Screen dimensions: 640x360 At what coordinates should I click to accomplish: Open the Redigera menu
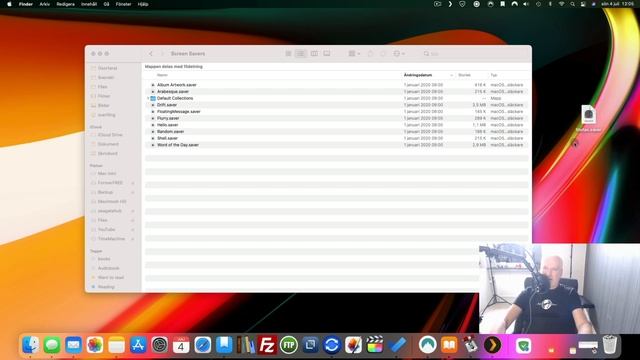tap(65, 4)
